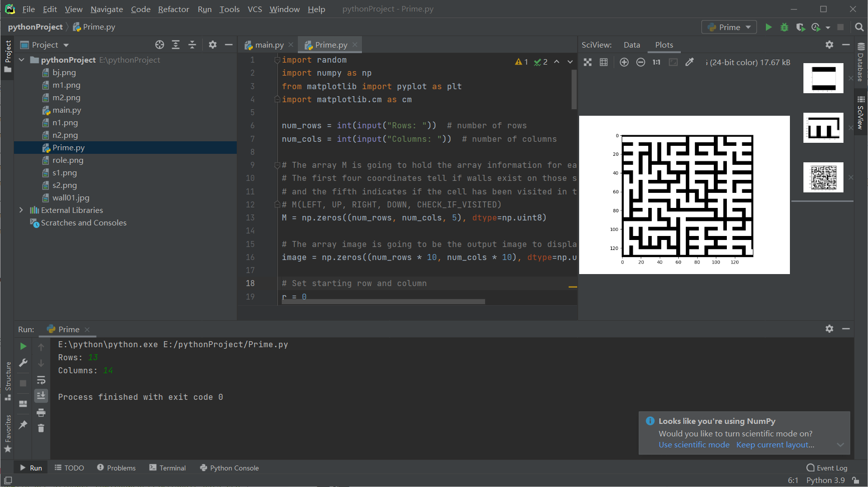868x487 pixels.
Task: Set plot to actual size 1:1
Action: pyautogui.click(x=657, y=62)
